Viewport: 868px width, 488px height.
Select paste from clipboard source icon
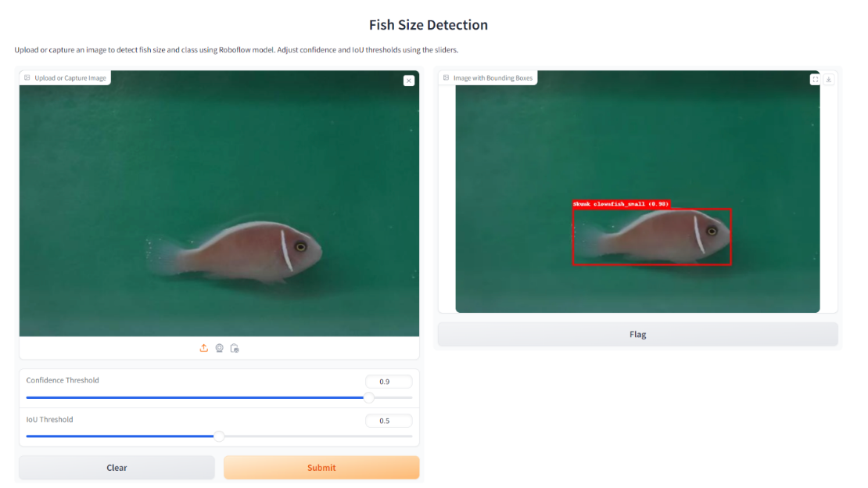click(235, 348)
